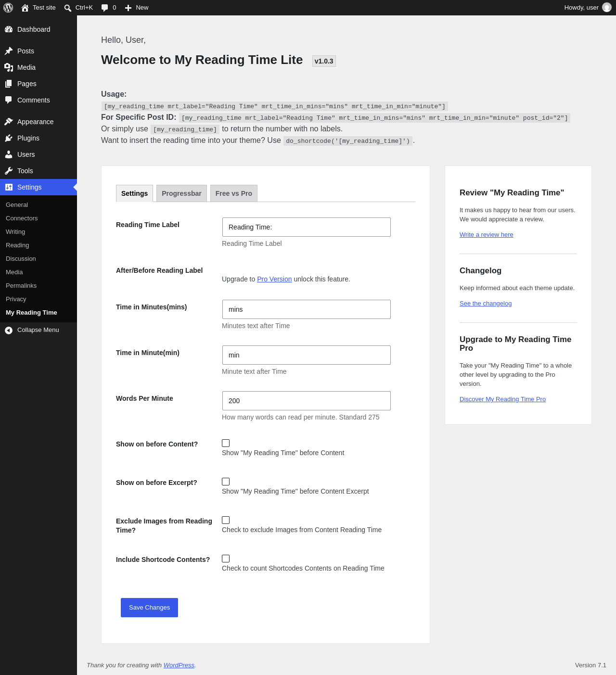The image size is (616, 675).
Task: Enable Show on before Content checkbox
Action: 226,443
